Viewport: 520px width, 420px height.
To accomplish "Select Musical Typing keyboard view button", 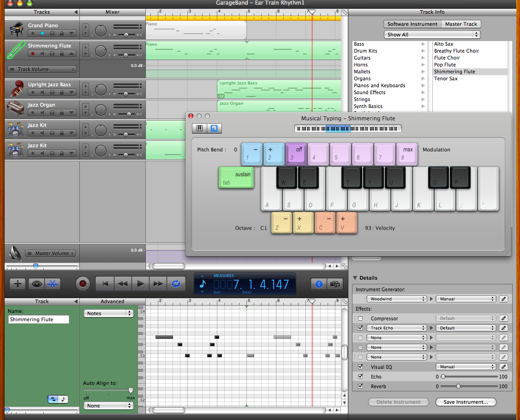I will point(214,128).
